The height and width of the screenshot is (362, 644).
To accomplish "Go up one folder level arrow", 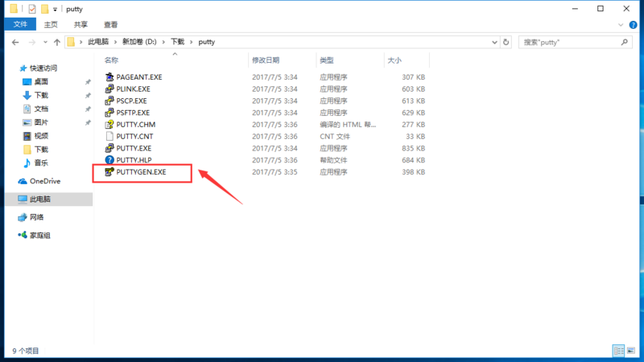I will [57, 42].
